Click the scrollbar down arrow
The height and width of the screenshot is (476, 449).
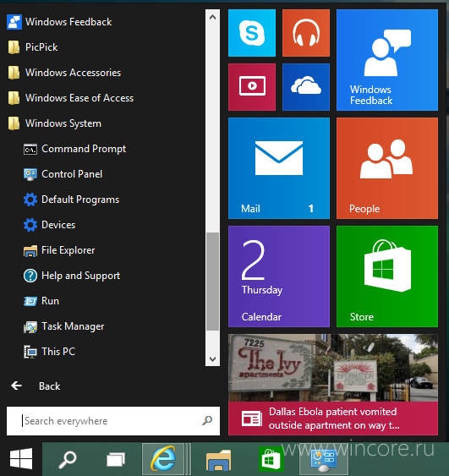coord(212,358)
